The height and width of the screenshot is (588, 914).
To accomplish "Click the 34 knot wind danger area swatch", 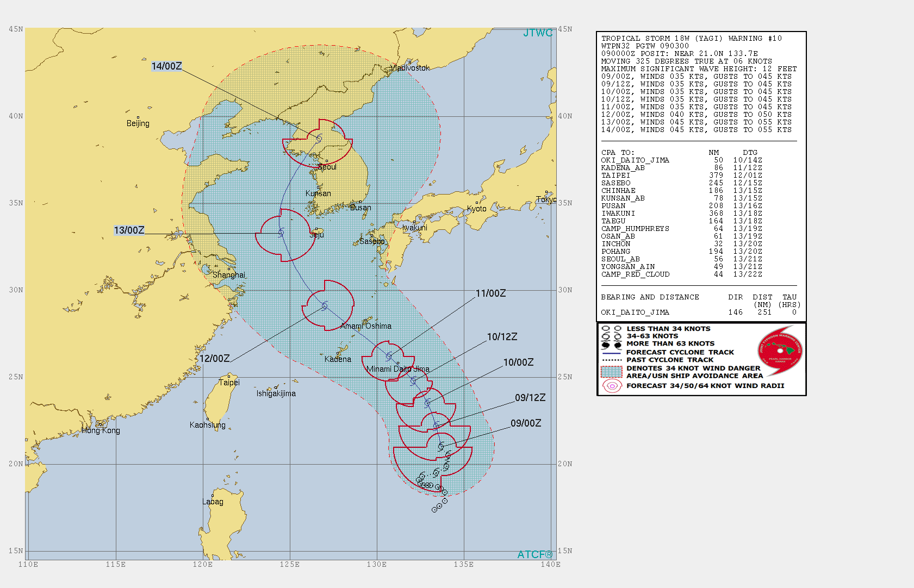I will point(612,372).
